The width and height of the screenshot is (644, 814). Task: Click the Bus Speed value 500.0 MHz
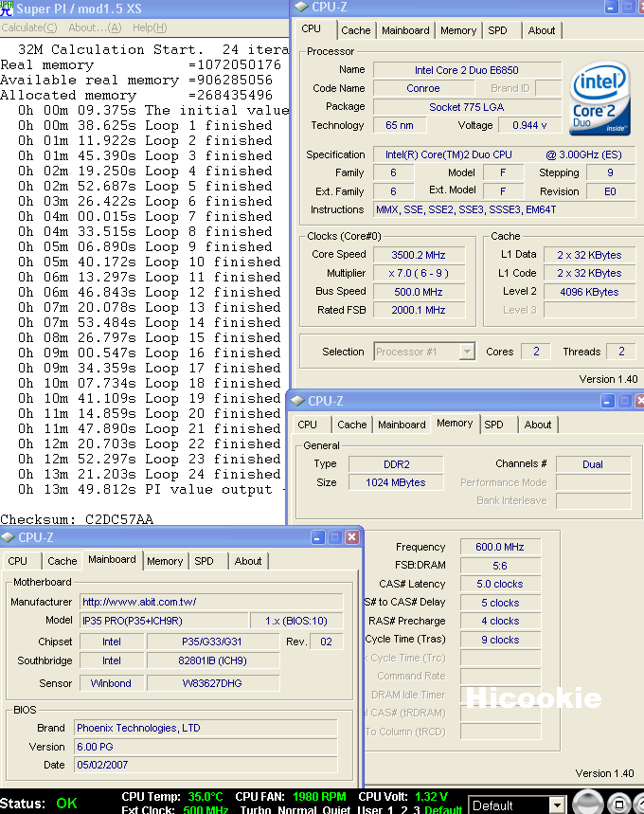coord(419,292)
